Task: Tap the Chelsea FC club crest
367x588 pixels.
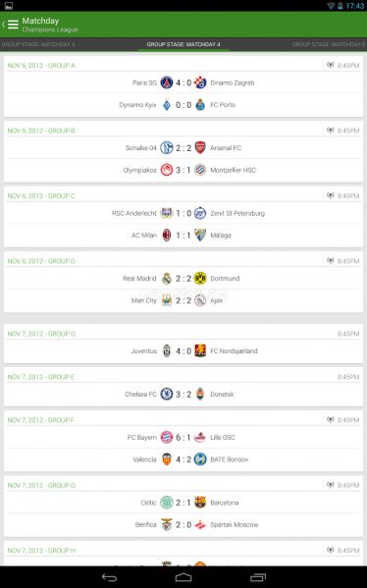Action: pyautogui.click(x=167, y=394)
